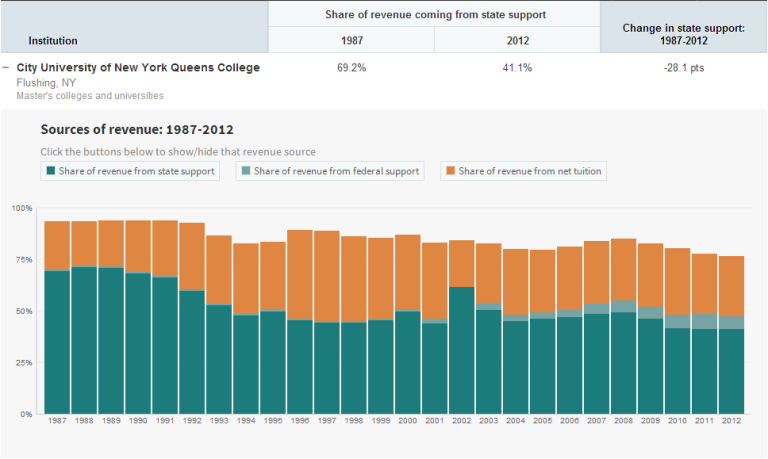The image size is (768, 459).
Task: Select the 2002 state support bar
Action: coord(462,350)
